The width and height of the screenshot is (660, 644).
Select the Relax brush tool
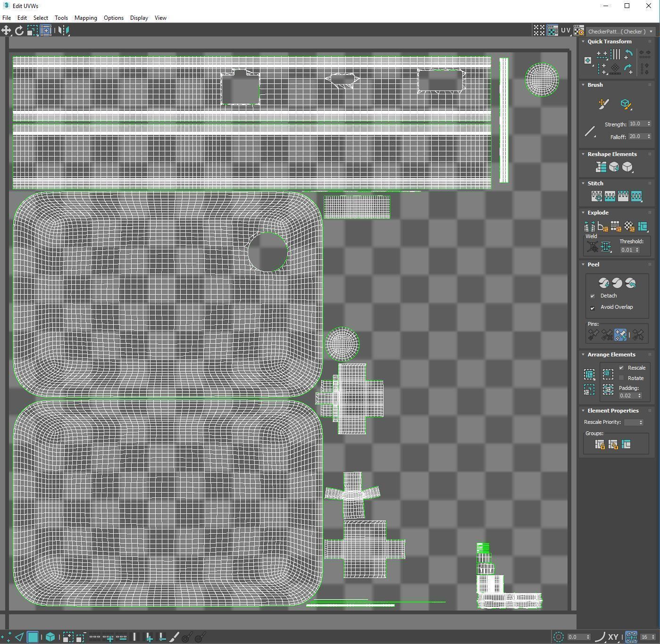click(x=626, y=104)
